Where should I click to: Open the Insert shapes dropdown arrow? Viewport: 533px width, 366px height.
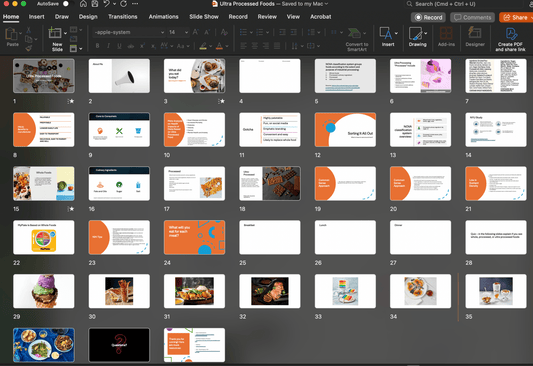396,33
